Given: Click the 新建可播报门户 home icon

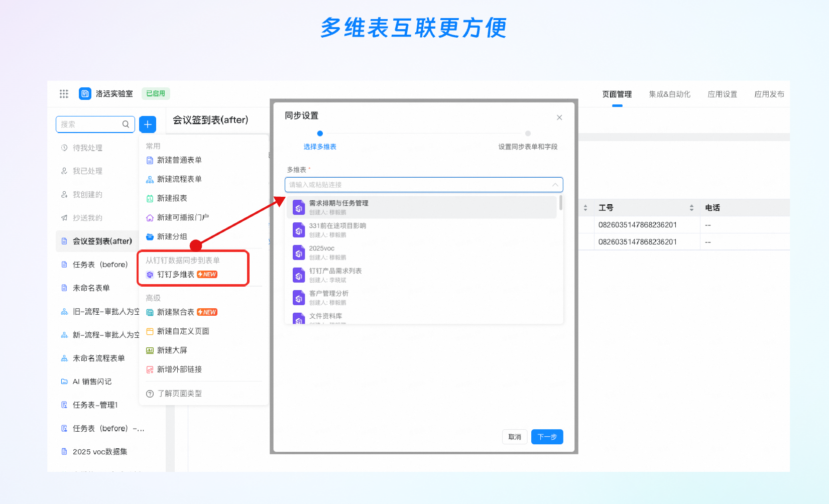Looking at the screenshot, I should 150,217.
